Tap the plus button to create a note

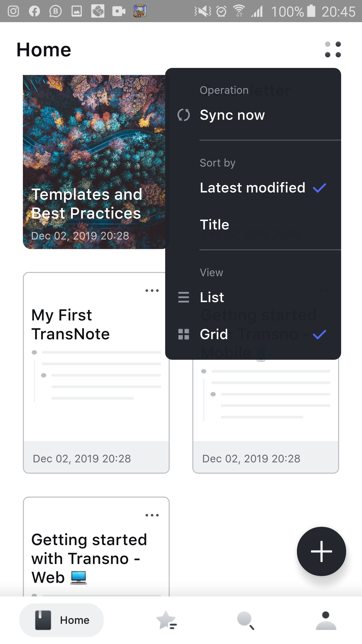(322, 551)
